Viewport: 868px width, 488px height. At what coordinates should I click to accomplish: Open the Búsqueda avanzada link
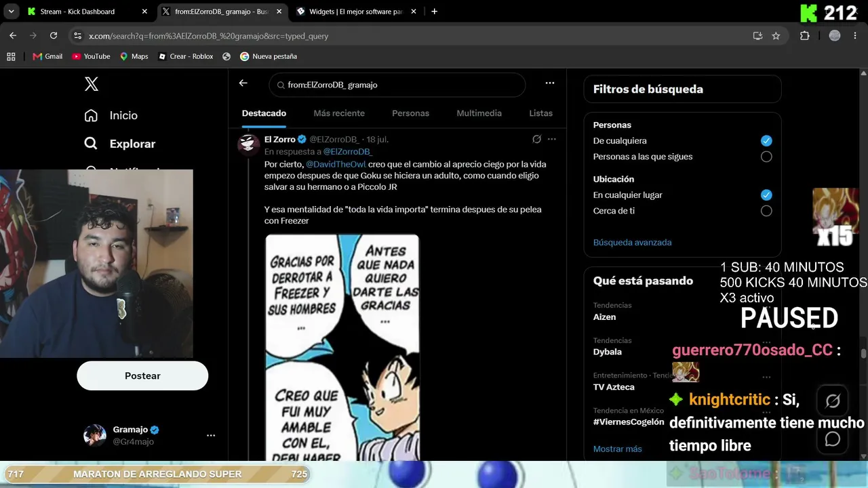[633, 243]
